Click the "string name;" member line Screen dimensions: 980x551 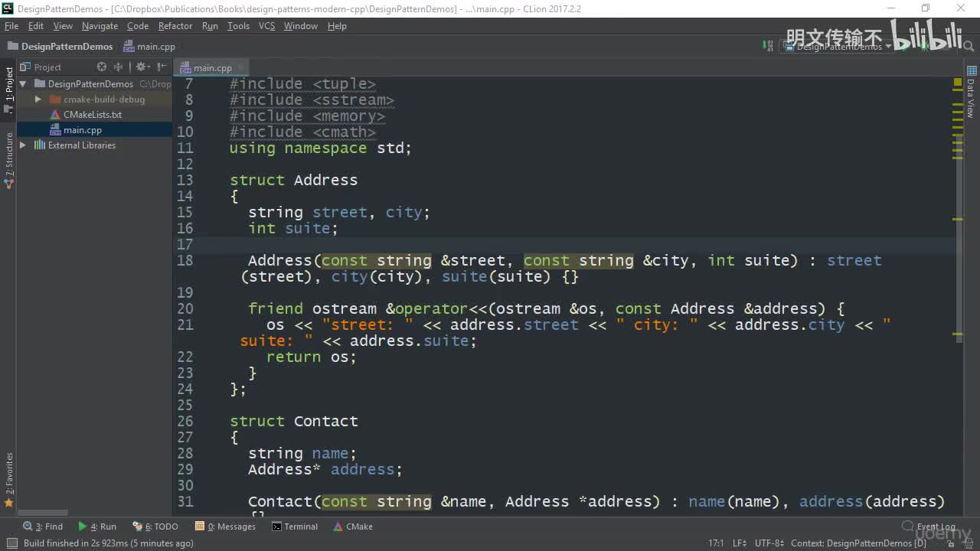click(302, 453)
